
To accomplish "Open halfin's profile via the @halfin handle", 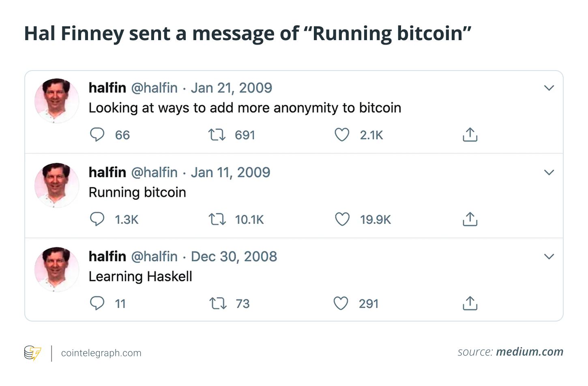I will 154,88.
